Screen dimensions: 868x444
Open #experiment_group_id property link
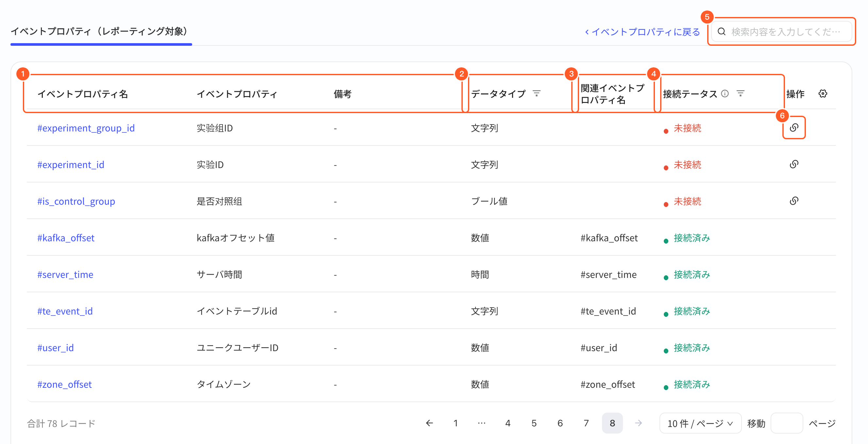point(86,128)
